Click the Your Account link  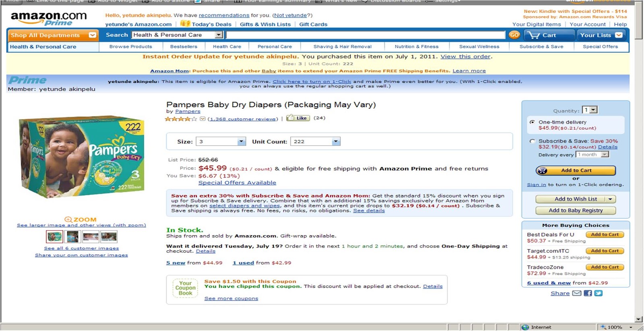587,24
